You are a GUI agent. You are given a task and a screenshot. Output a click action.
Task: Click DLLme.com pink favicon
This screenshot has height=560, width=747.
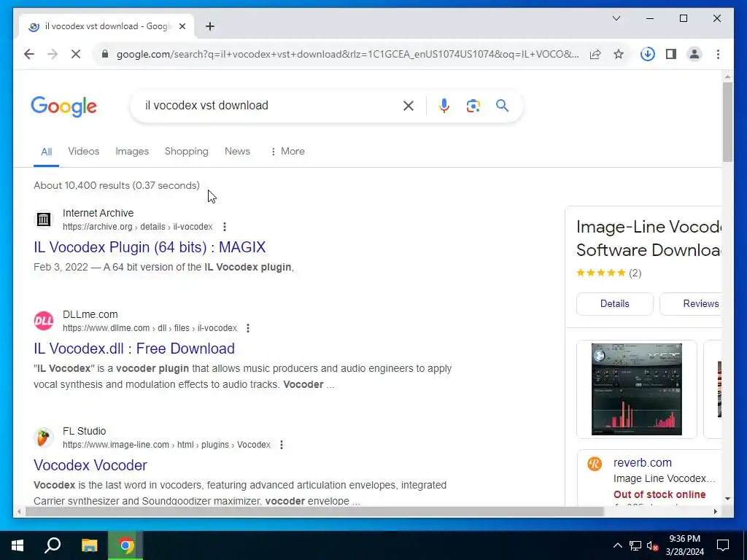(x=43, y=321)
